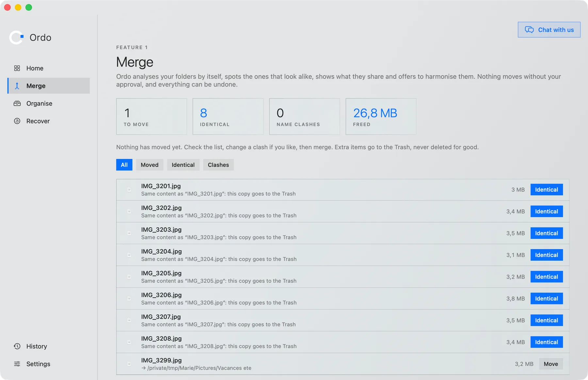This screenshot has height=380, width=588.
Task: Click the Recover clock icon in sidebar
Action: [17, 121]
